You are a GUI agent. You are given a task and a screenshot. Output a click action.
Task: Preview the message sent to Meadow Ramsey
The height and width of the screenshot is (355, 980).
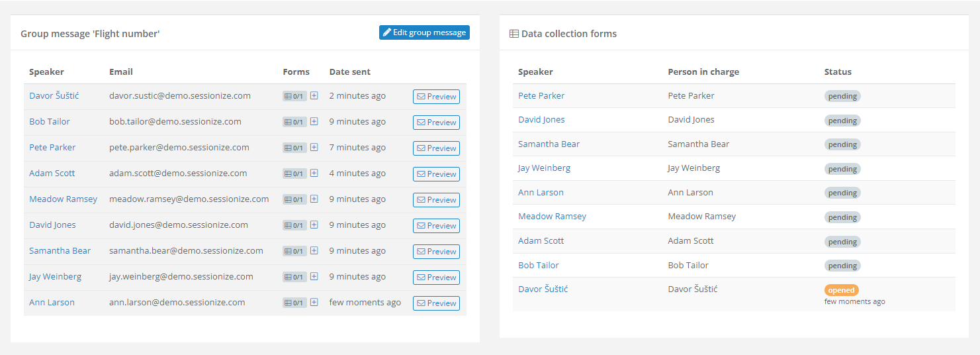click(x=436, y=200)
